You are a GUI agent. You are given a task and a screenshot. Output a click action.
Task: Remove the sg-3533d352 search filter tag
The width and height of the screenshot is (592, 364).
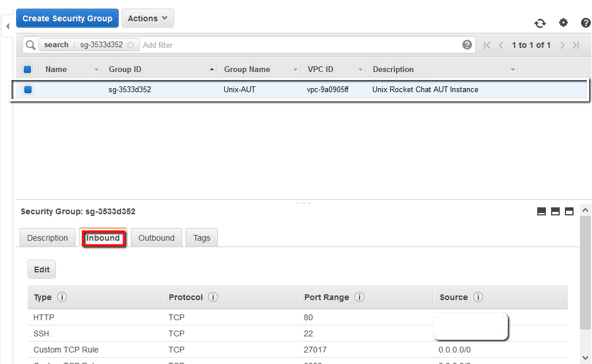pos(130,44)
